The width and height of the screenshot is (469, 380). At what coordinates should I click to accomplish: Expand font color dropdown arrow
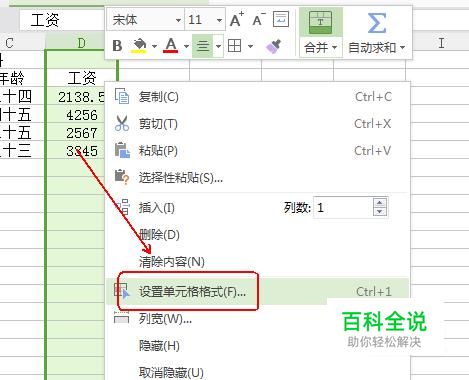(186, 46)
